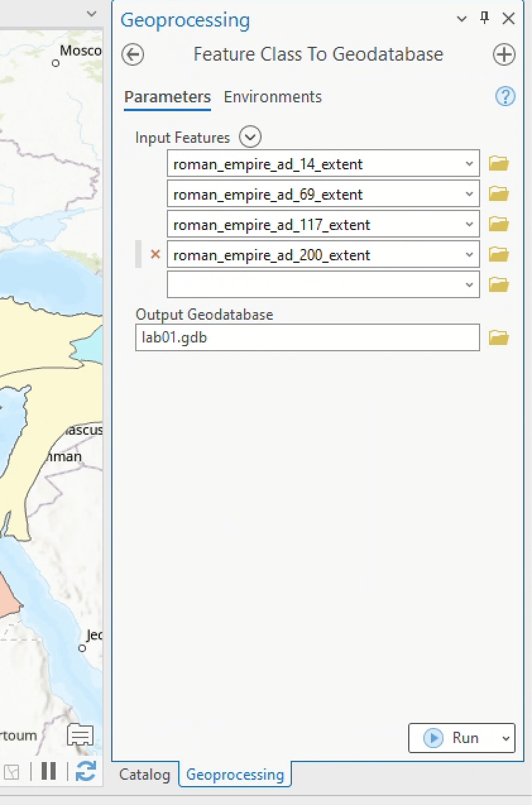Open the empty Input Features dropdown
The height and width of the screenshot is (805, 532).
point(469,285)
